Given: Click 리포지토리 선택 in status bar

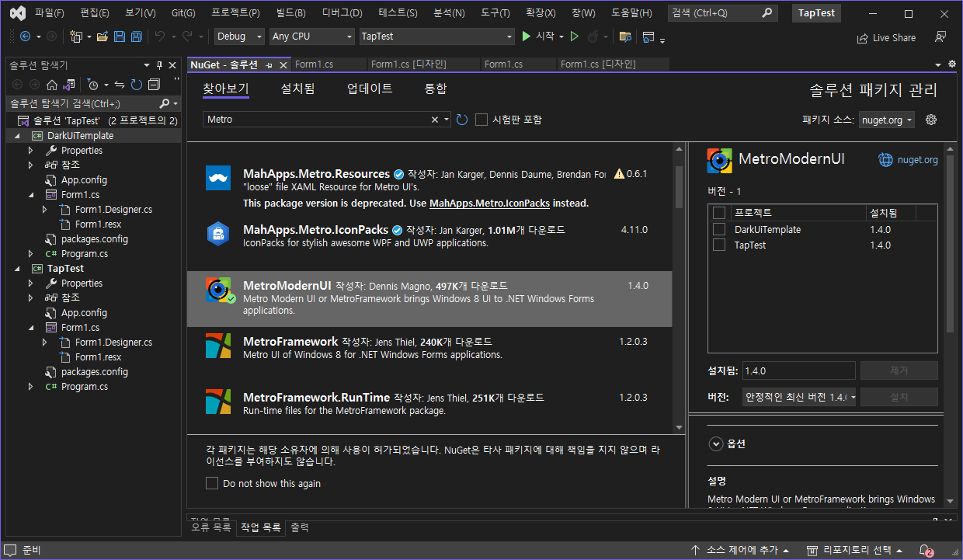Looking at the screenshot, I should pyautogui.click(x=855, y=550).
